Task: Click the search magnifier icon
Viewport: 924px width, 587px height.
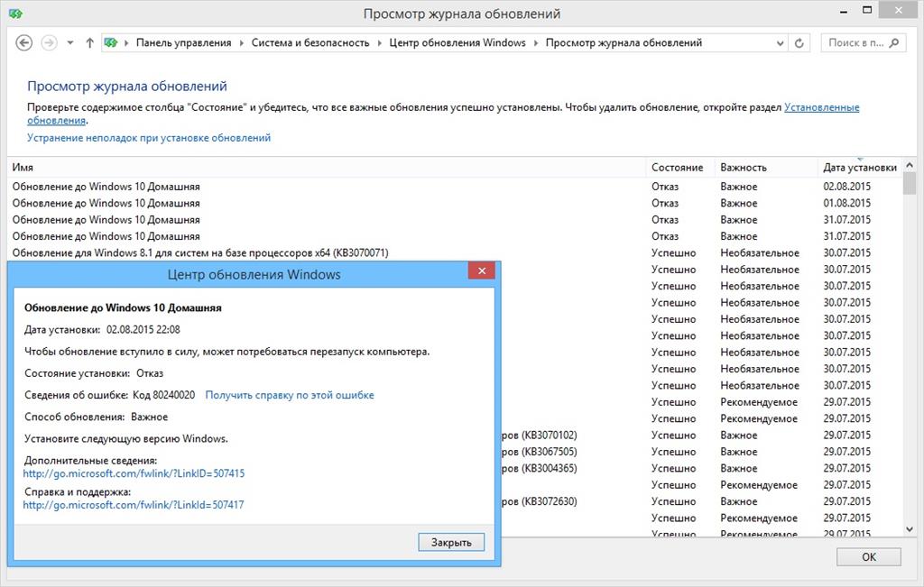Action: click(x=894, y=42)
